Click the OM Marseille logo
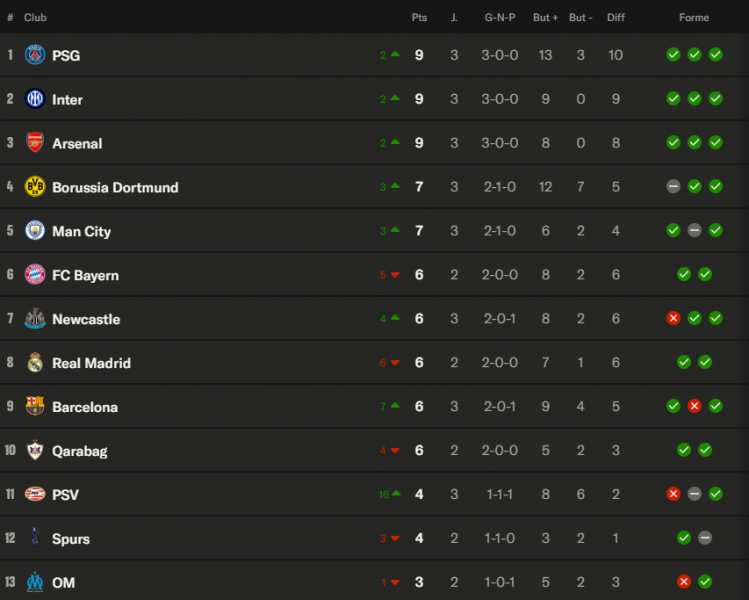The height and width of the screenshot is (600, 749). pos(35,582)
